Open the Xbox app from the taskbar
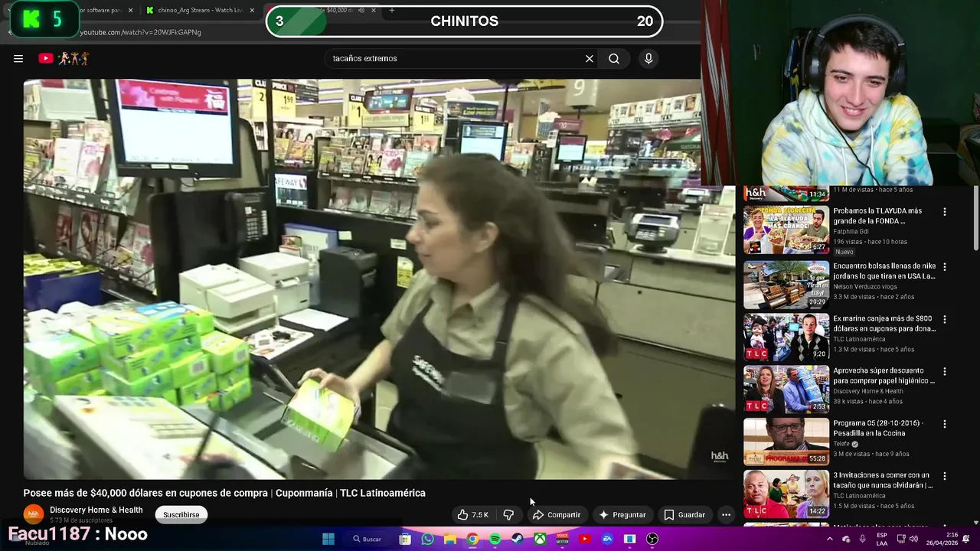Viewport: 980px width, 551px height. (540, 539)
